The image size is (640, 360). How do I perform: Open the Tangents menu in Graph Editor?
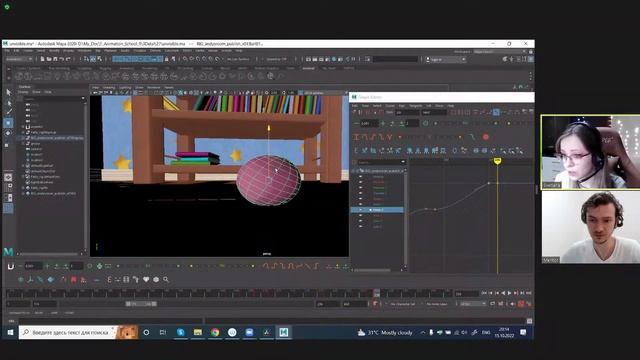coord(416,106)
